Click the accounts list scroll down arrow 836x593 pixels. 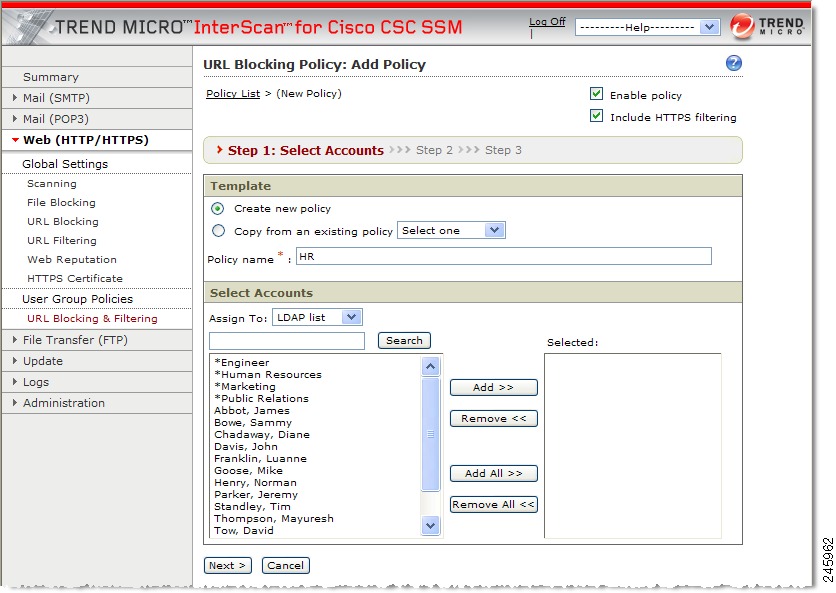430,525
